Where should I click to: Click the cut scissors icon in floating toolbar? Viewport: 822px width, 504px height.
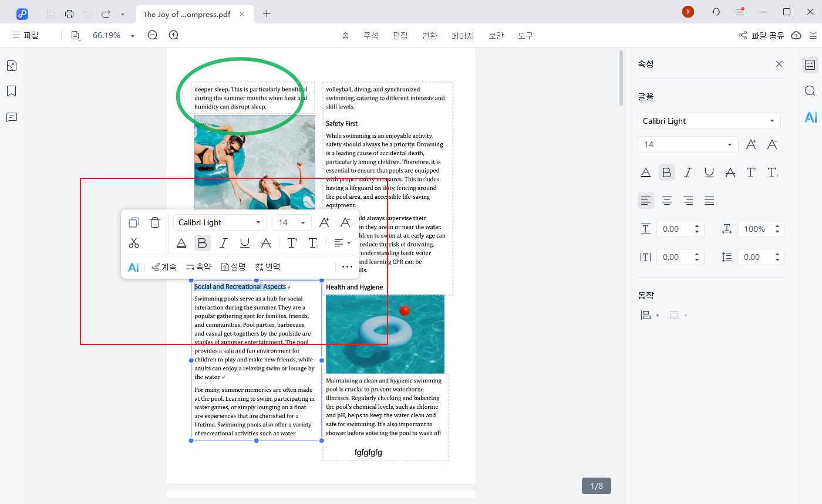coord(134,243)
